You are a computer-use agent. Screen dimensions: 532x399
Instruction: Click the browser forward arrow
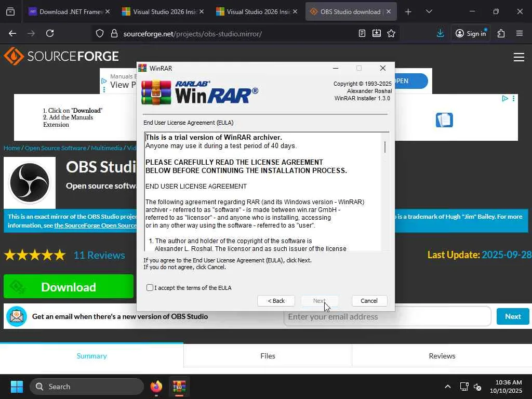point(31,34)
